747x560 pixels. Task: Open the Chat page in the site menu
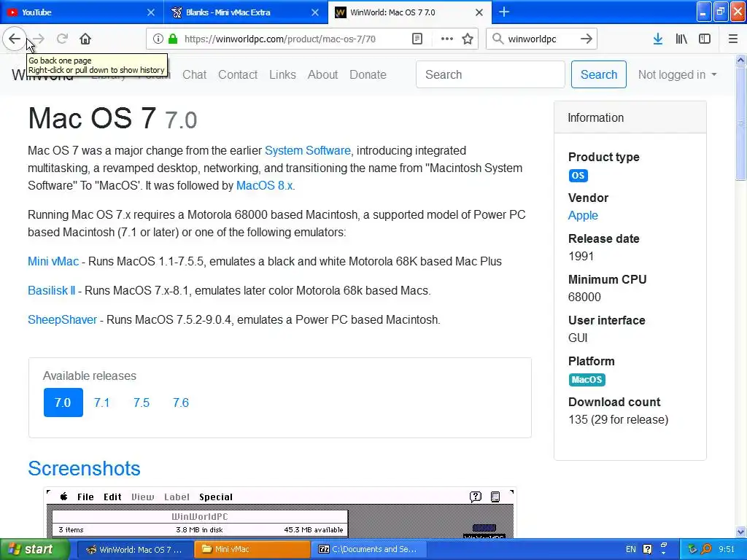click(x=194, y=75)
